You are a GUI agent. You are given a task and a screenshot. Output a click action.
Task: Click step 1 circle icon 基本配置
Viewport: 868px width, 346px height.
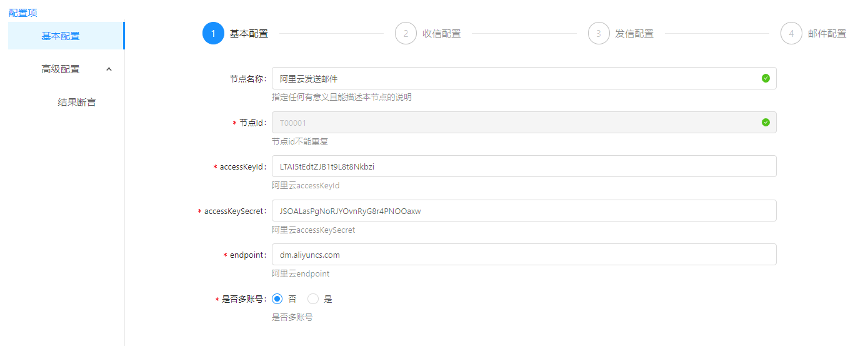pos(213,34)
